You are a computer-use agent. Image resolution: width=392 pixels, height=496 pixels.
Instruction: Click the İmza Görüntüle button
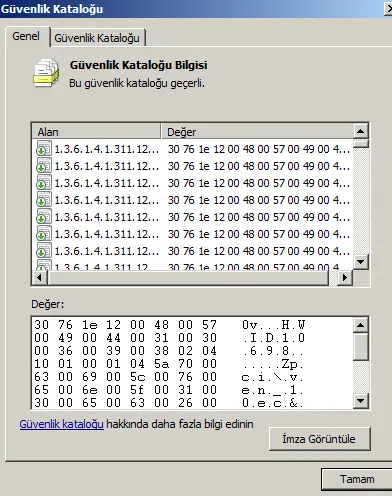tap(320, 439)
